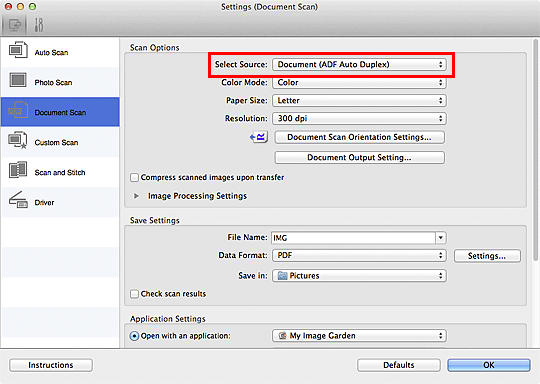
Task: Click the blue scan orientation icon
Action: click(x=259, y=137)
